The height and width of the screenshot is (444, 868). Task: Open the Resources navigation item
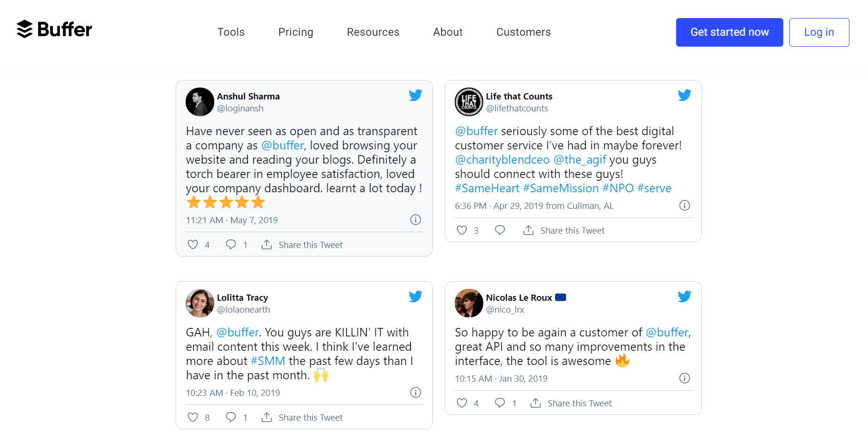373,32
